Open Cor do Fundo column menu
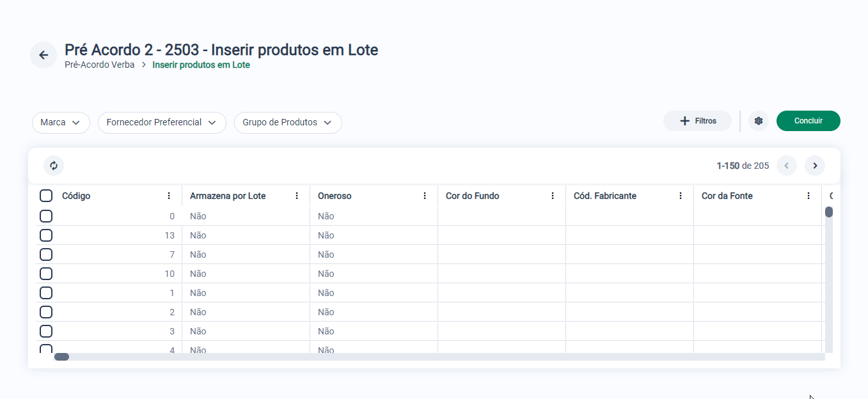 coord(553,196)
